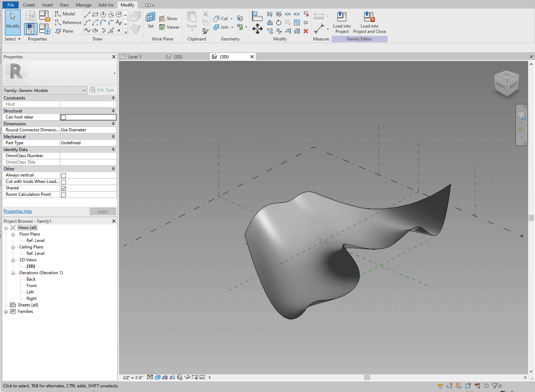Click Load into Project icon
Screen dimensions: 535x392
coord(342,17)
